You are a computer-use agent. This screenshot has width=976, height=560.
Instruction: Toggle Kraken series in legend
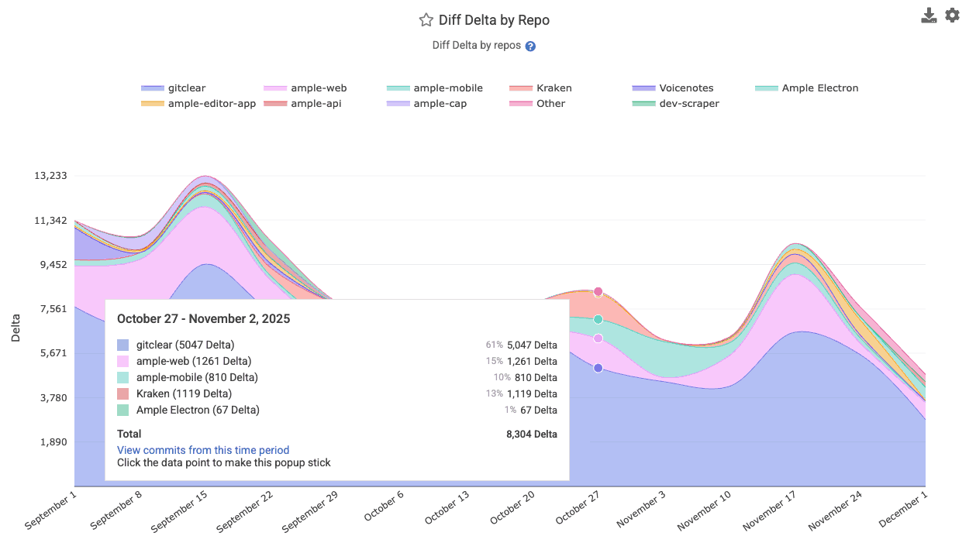pyautogui.click(x=541, y=88)
